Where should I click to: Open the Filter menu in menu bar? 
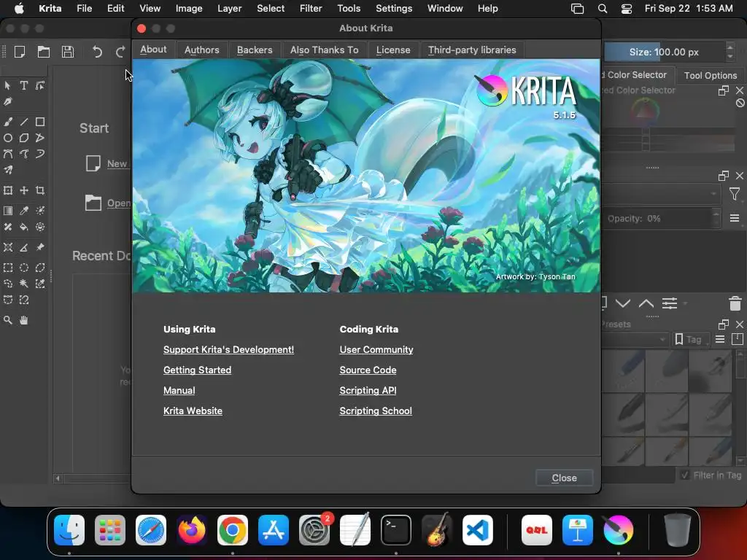pos(311,9)
